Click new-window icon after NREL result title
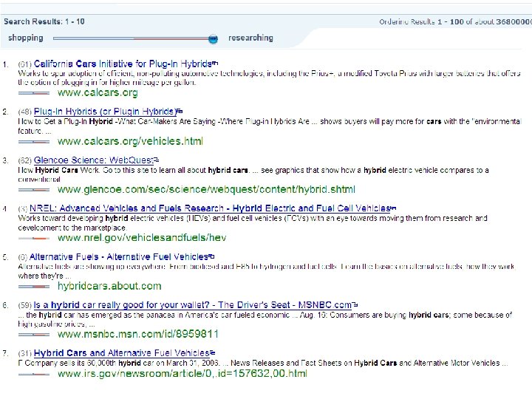Screen dimensions: 532x399 pyautogui.click(x=393, y=208)
